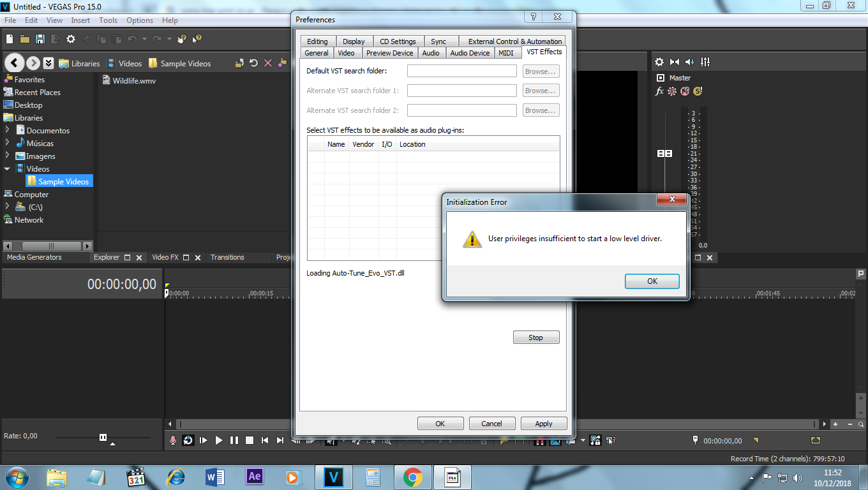Open Google Chrome from the taskbar
Viewport: 868px width, 490px height.
click(412, 477)
